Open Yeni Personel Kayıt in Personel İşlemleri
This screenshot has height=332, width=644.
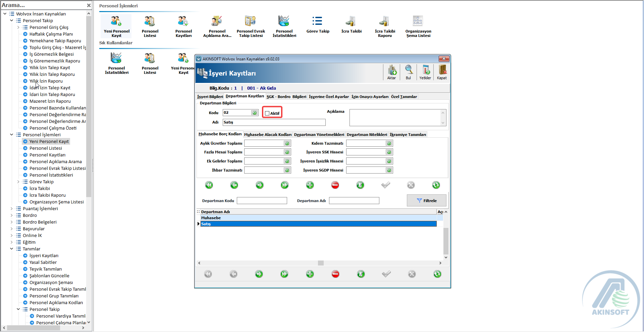116,27
